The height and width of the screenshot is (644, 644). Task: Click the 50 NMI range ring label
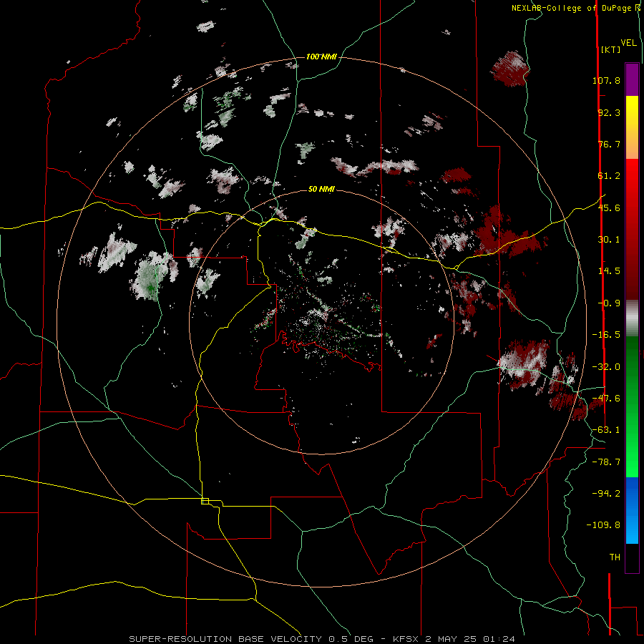click(x=321, y=189)
